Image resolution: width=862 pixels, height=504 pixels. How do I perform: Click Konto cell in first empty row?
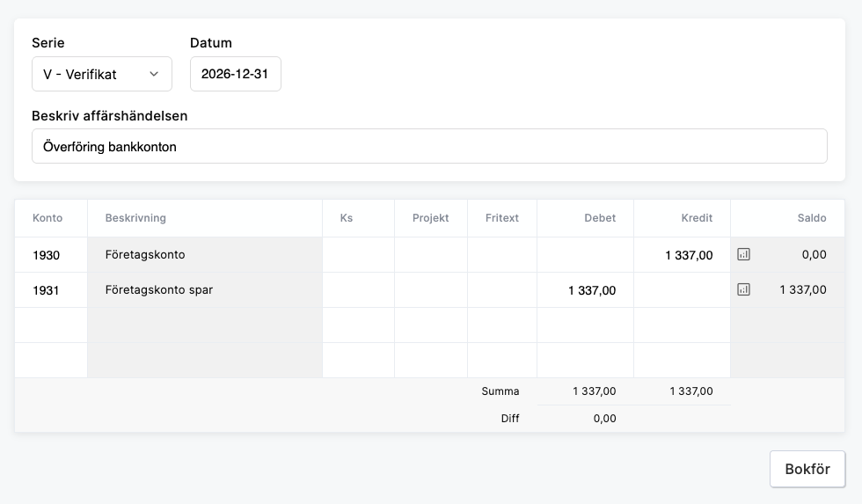(51, 325)
